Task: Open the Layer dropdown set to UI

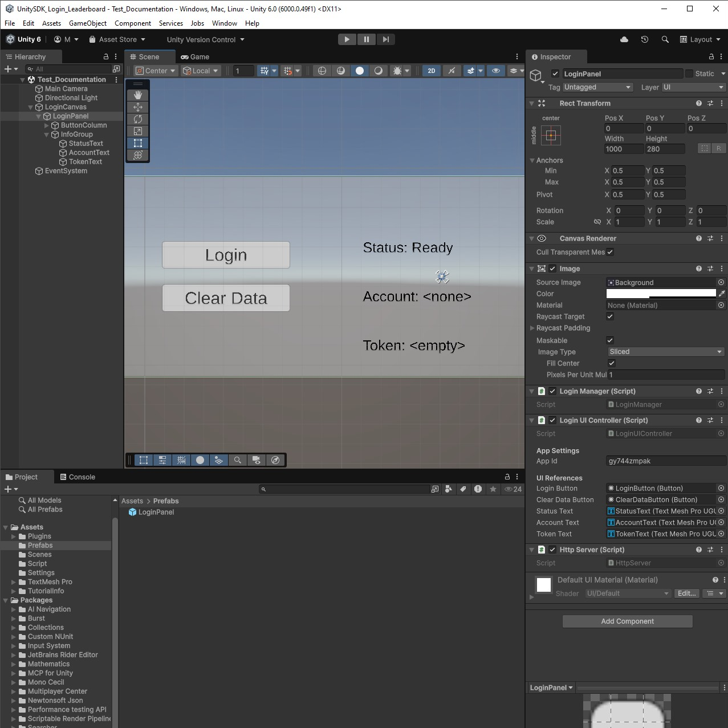Action: point(693,87)
